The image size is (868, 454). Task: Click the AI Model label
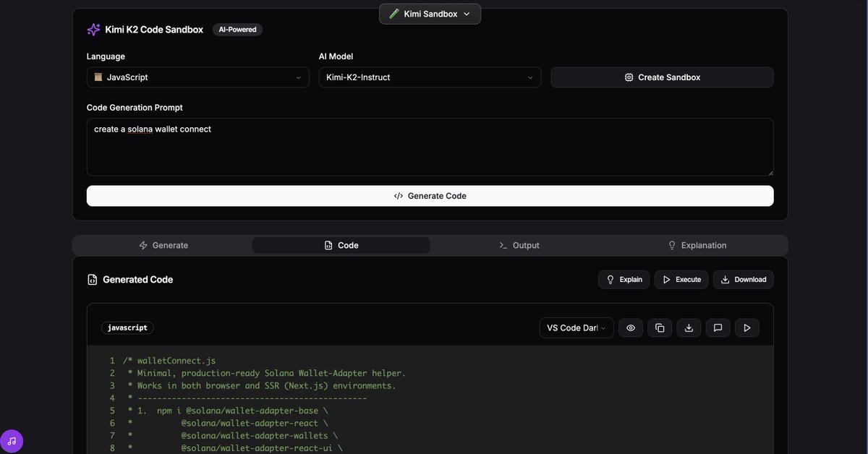tap(336, 56)
